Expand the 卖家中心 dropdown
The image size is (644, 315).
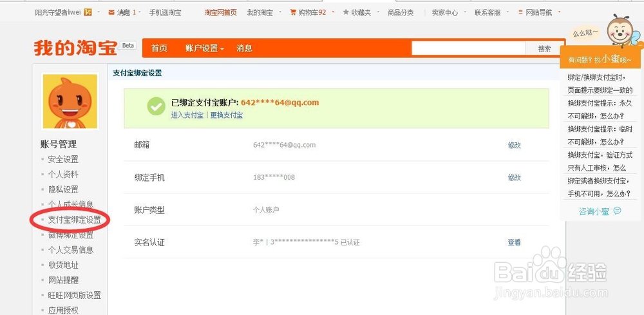tap(464, 12)
